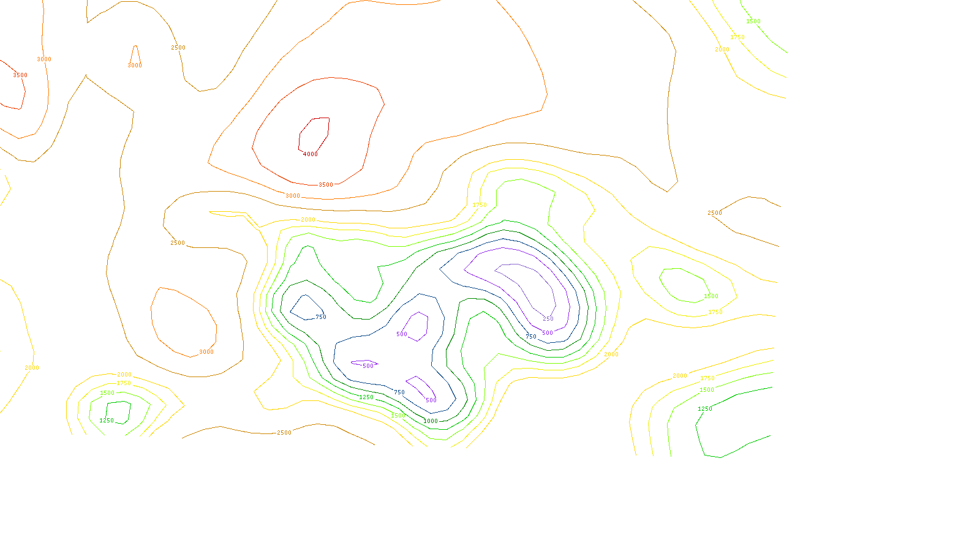Click the 1250 label inside the bottom-left closed loop

(107, 421)
